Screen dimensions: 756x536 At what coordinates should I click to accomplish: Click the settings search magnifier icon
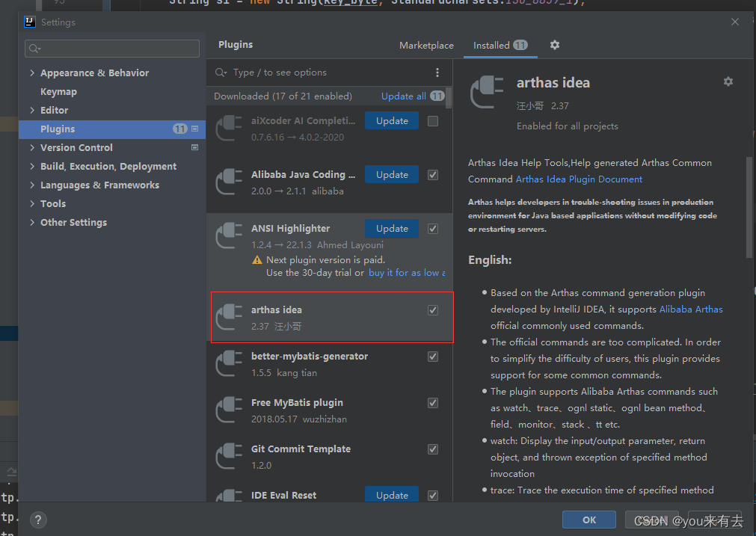(34, 48)
